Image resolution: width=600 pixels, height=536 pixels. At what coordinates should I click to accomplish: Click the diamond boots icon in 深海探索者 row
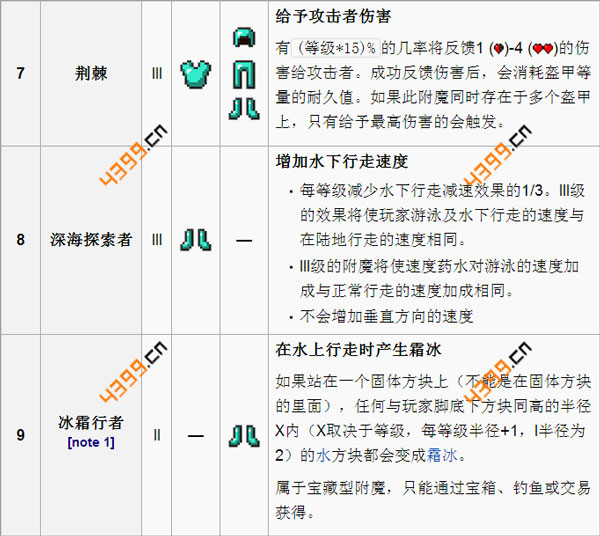(x=195, y=240)
